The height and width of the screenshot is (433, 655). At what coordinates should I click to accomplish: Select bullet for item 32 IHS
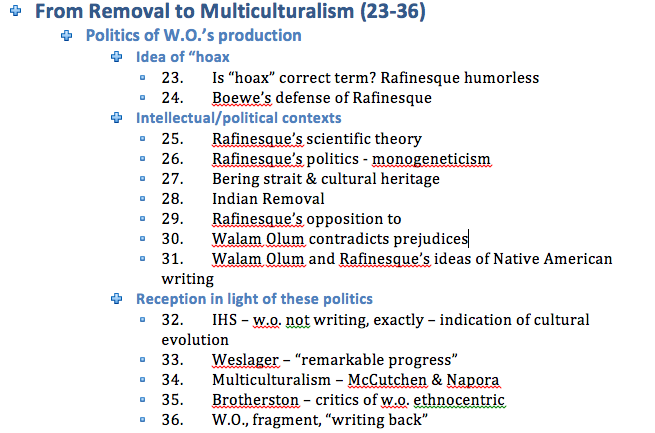(142, 319)
